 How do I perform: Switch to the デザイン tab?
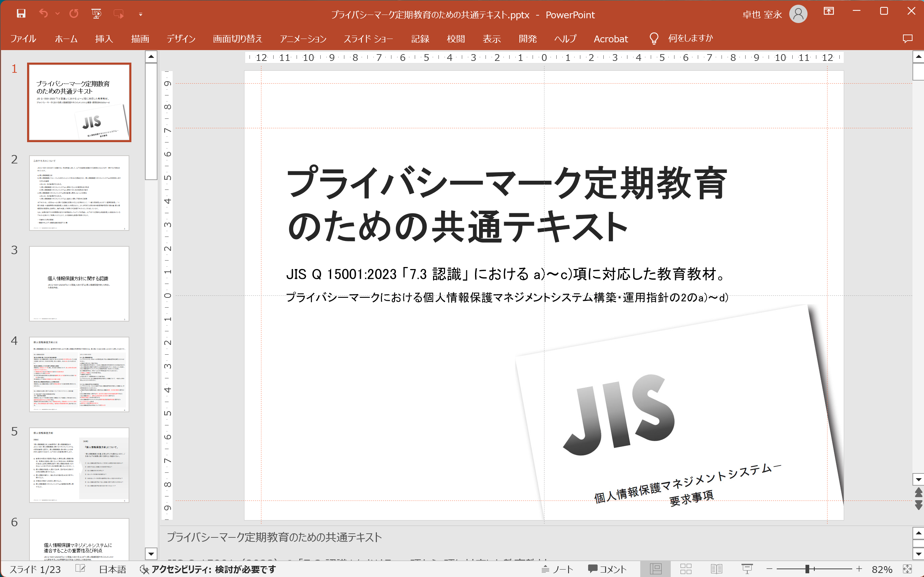(181, 39)
